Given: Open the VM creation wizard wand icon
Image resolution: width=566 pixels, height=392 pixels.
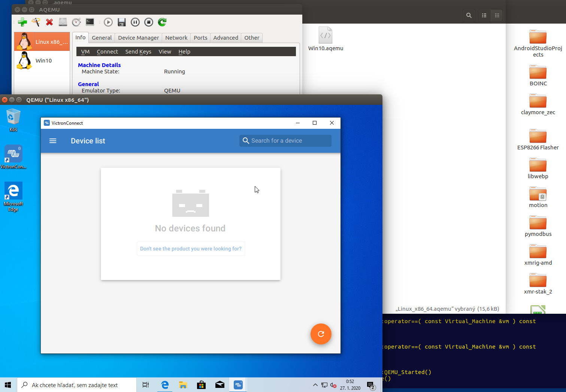Looking at the screenshot, I should (x=36, y=22).
